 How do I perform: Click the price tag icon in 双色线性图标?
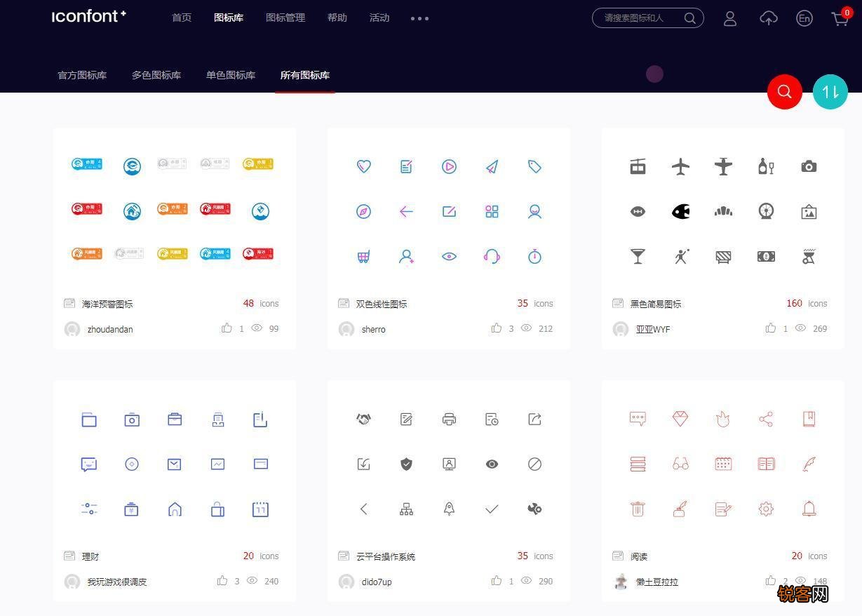point(534,166)
